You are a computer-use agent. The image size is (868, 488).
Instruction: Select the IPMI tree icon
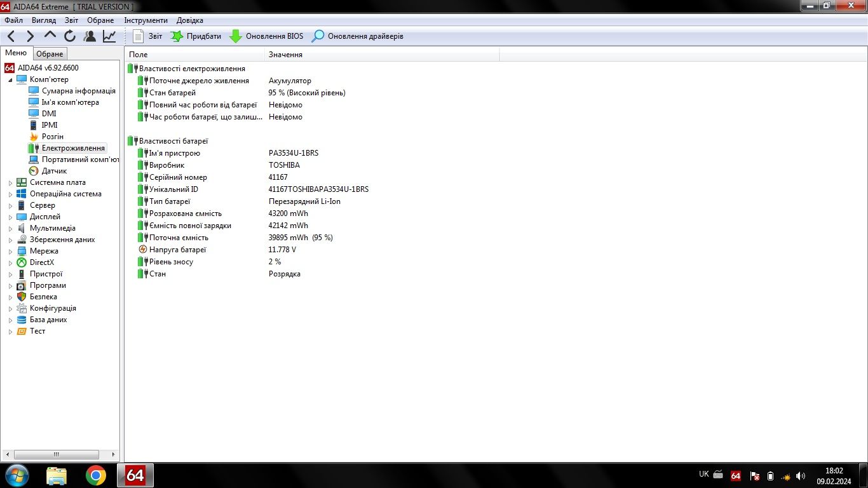coord(34,125)
